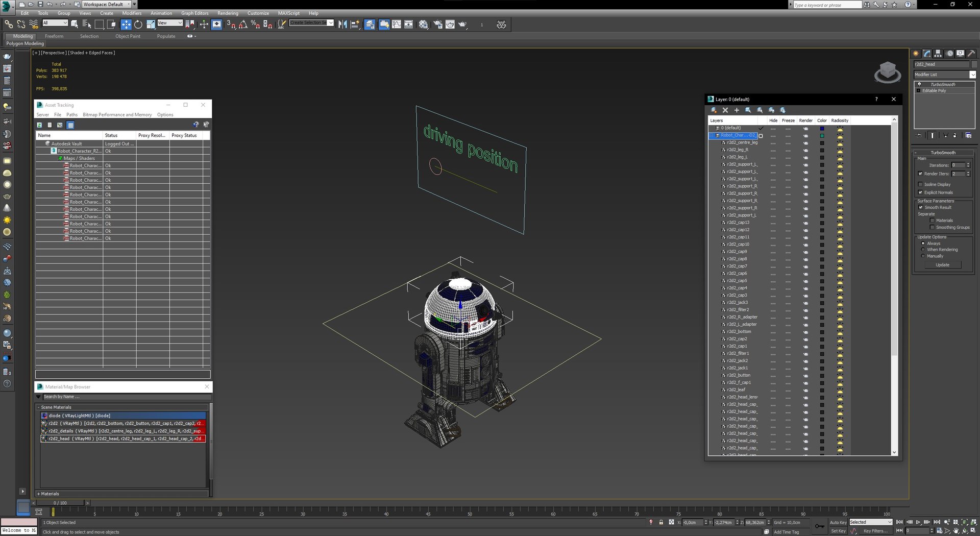Viewport: 980px width, 536px height.
Task: Select the Rotate tool in main toolbar
Action: 138,24
